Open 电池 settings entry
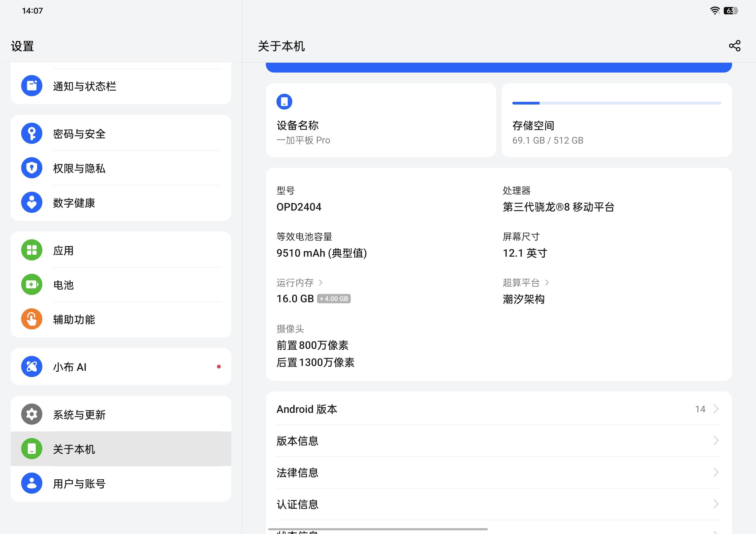Image resolution: width=756 pixels, height=534 pixels. pos(121,285)
